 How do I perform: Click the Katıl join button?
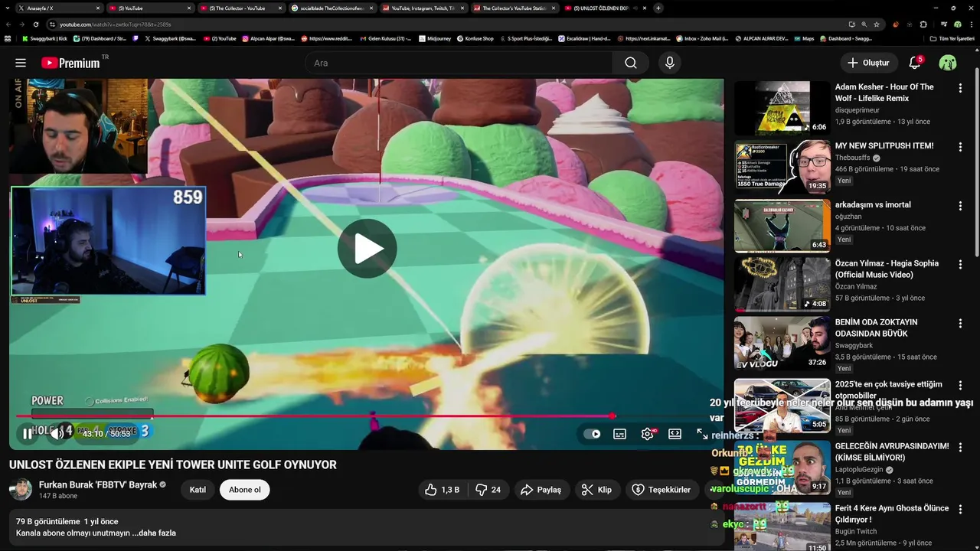point(198,490)
